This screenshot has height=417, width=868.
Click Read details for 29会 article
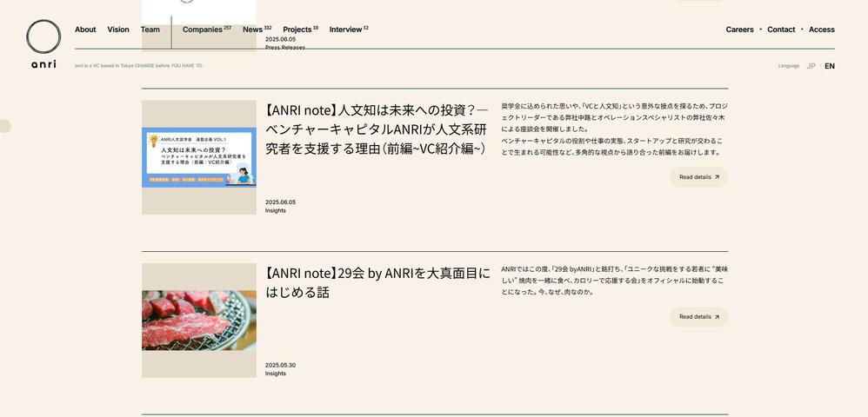(698, 317)
